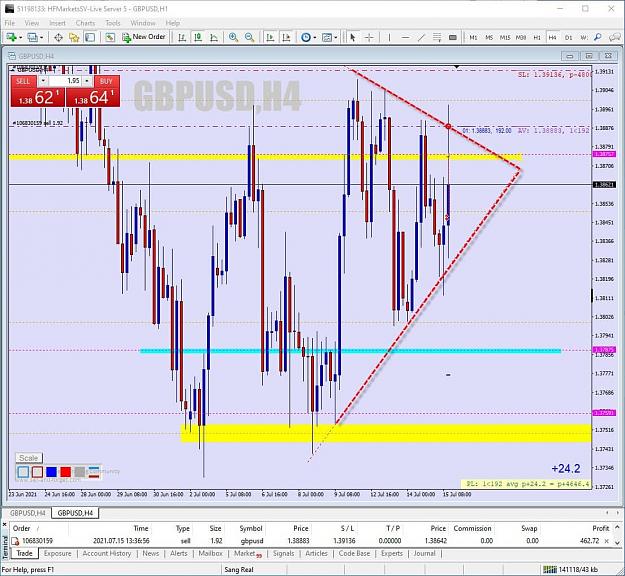Select the H4 timeframe button

click(552, 37)
